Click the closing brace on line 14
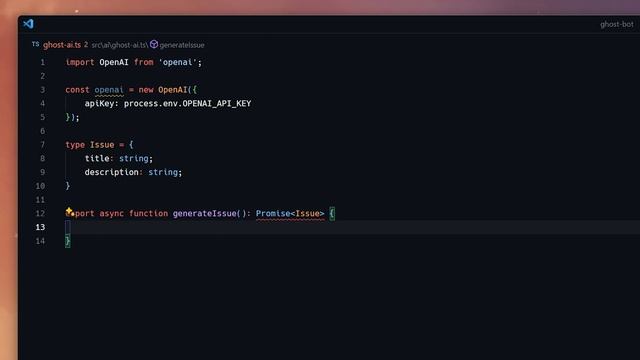The height and width of the screenshot is (360, 640). point(68,241)
